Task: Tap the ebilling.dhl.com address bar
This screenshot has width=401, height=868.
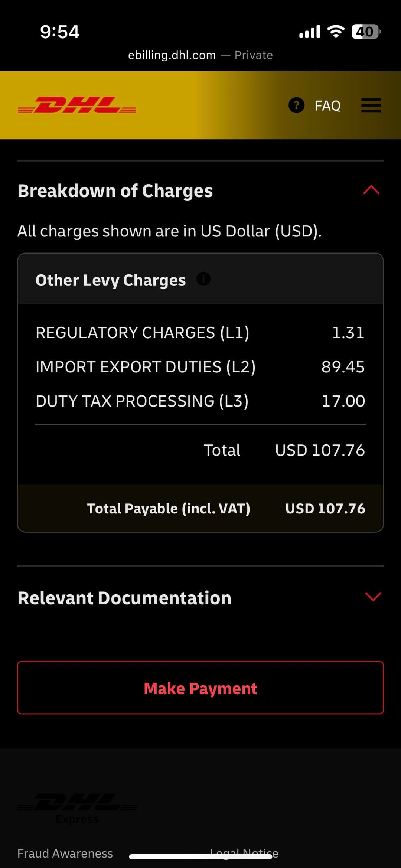Action: pyautogui.click(x=200, y=55)
